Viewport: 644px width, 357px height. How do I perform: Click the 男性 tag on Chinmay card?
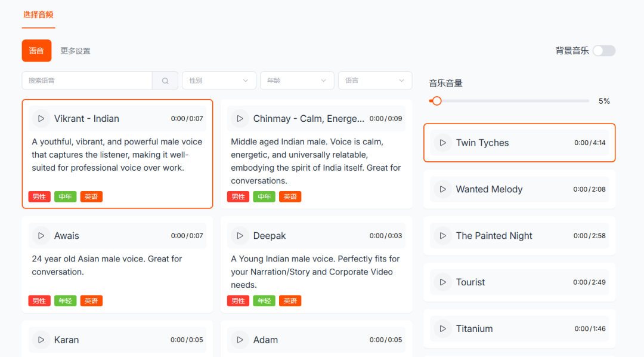(238, 196)
